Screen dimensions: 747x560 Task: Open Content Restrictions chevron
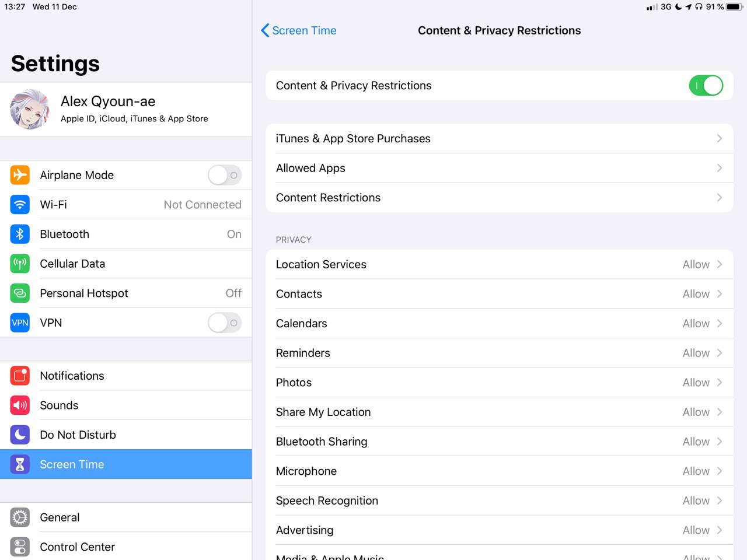pyautogui.click(x=720, y=198)
